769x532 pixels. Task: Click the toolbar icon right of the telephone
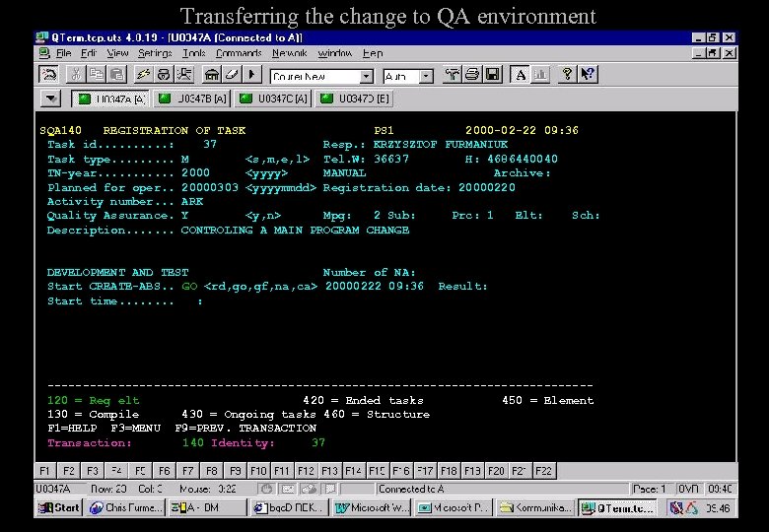click(x=184, y=75)
